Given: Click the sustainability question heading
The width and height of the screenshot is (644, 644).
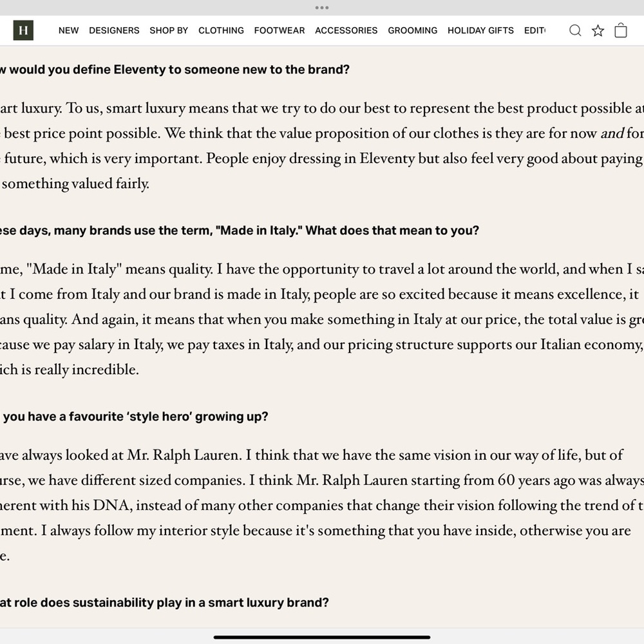Looking at the screenshot, I should [x=164, y=603].
